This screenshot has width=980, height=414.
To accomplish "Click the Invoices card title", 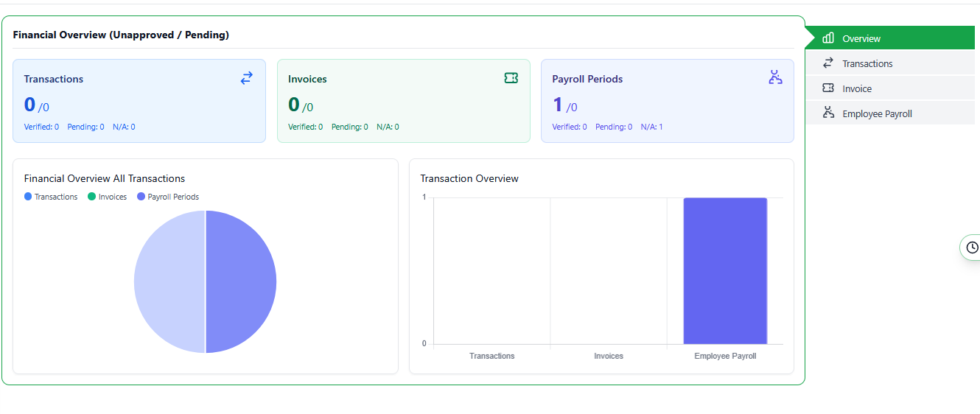I will [x=307, y=79].
